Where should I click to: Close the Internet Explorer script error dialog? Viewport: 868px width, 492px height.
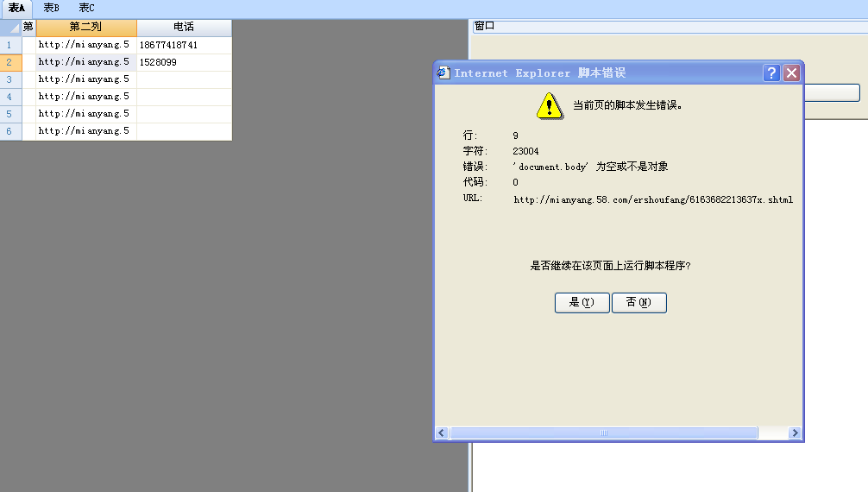pyautogui.click(x=791, y=73)
